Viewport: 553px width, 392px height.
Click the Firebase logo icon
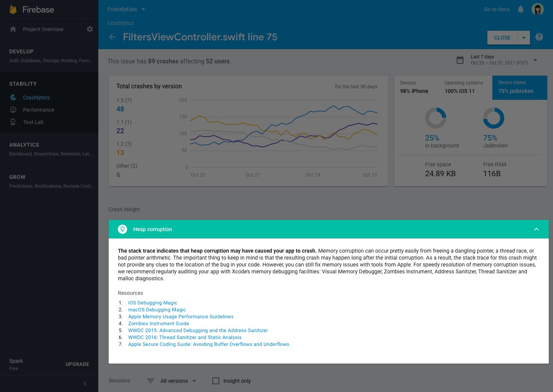click(x=13, y=9)
